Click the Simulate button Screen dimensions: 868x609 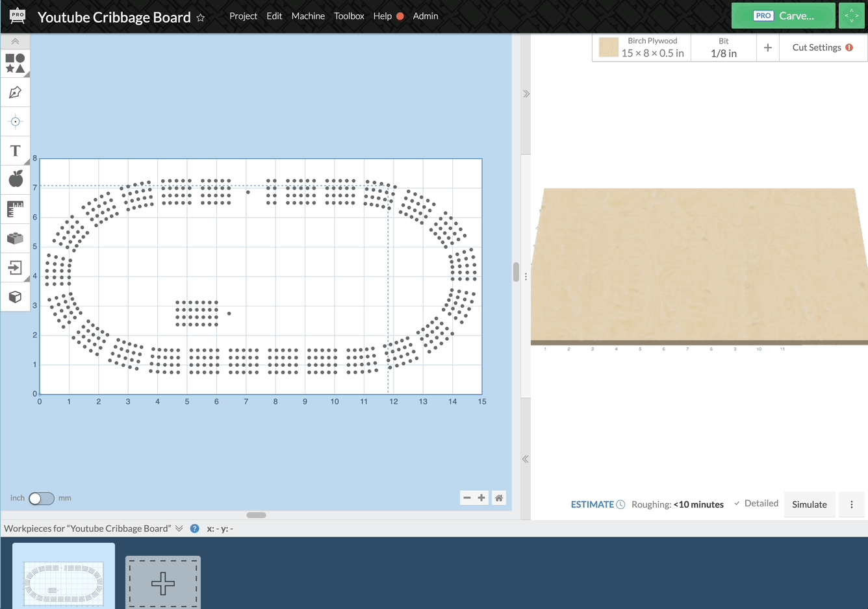pos(809,504)
